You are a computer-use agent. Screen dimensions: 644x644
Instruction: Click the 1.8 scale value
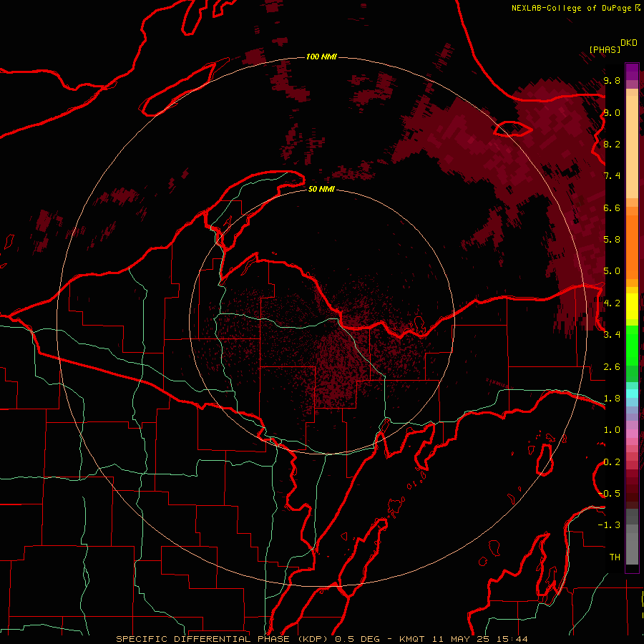coord(612,399)
